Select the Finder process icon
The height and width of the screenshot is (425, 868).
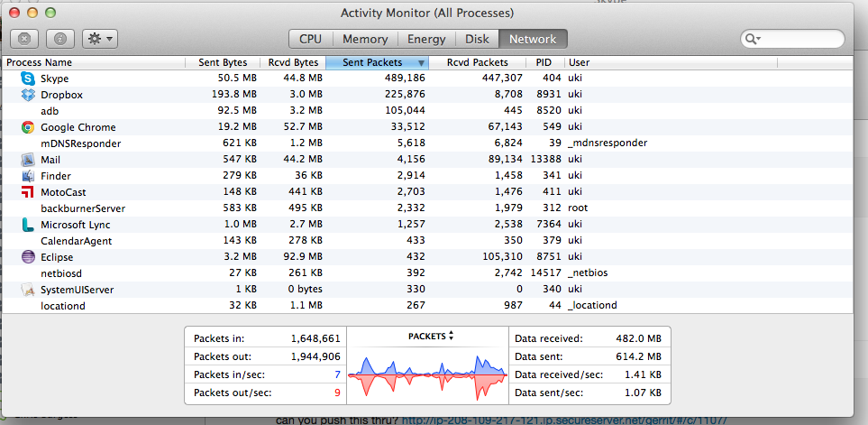pos(28,176)
